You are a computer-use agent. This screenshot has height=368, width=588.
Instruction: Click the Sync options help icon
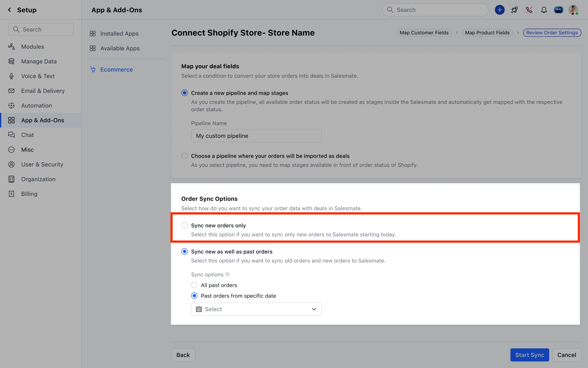(227, 275)
